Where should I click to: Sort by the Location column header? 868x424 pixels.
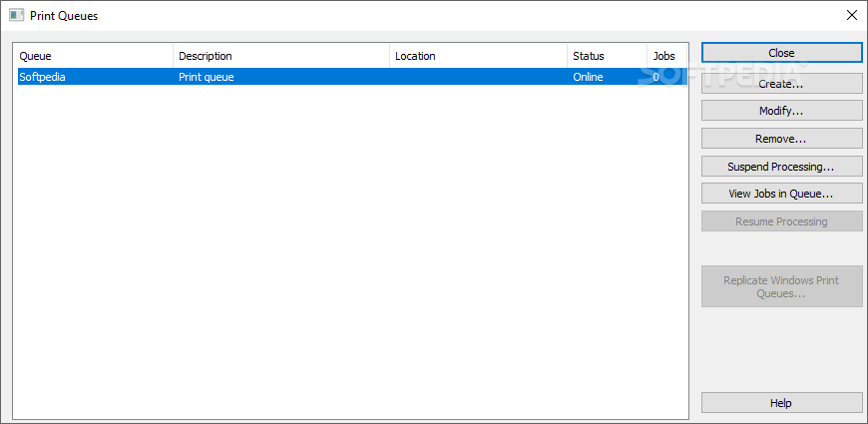pyautogui.click(x=478, y=56)
